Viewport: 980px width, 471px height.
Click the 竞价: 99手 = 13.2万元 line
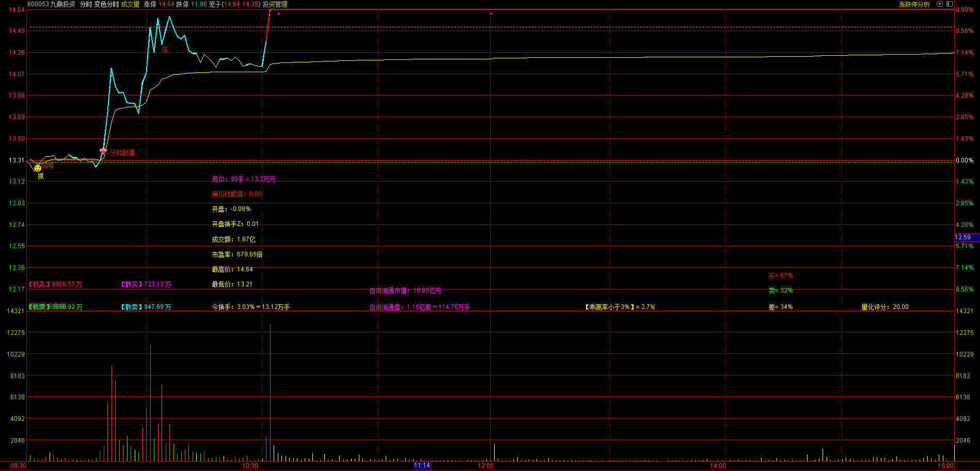click(x=244, y=179)
